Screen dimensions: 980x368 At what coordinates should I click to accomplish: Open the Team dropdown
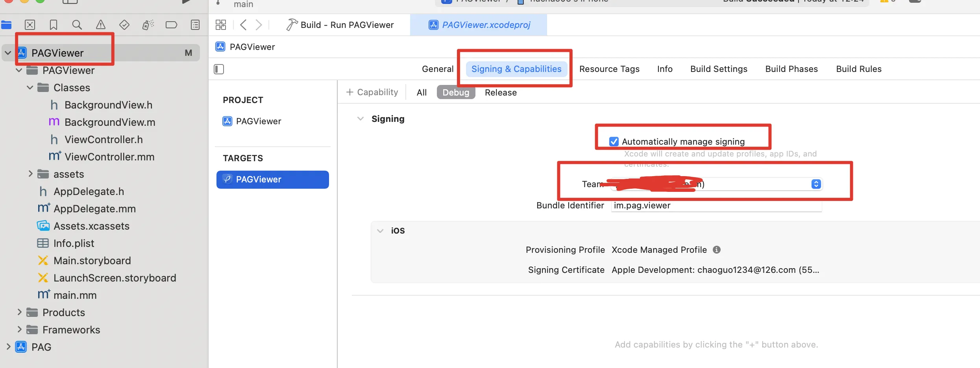pyautogui.click(x=716, y=184)
